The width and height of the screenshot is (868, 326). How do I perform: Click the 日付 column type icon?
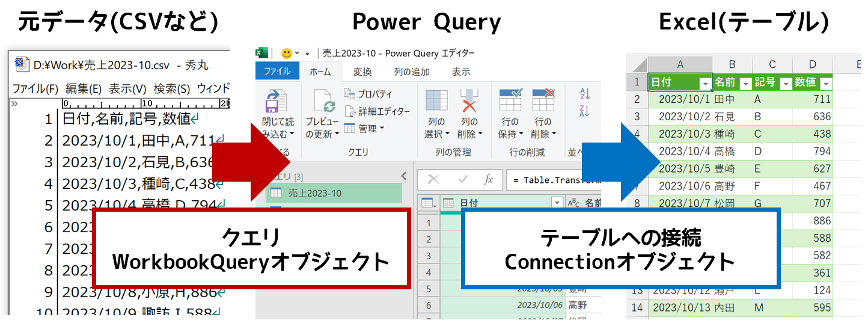[448, 203]
